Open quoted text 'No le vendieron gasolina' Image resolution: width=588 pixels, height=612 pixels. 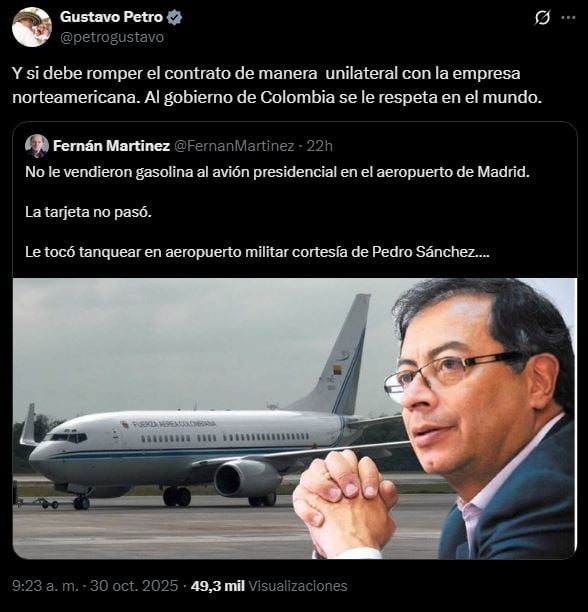[x=277, y=172]
